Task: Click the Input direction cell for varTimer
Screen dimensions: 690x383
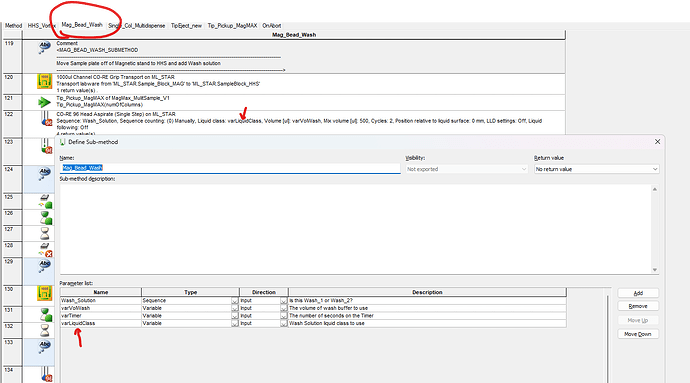Action: tap(260, 316)
